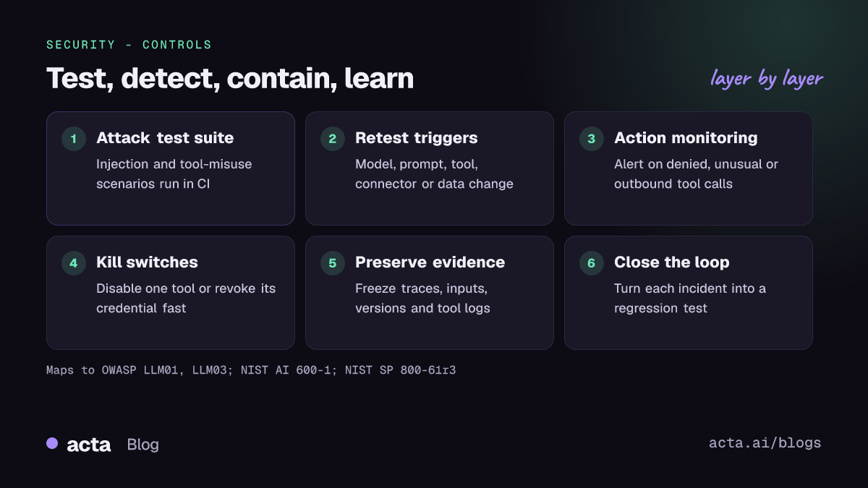
Task: Click 'Disable one tool or revoke its credential' text
Action: (186, 299)
